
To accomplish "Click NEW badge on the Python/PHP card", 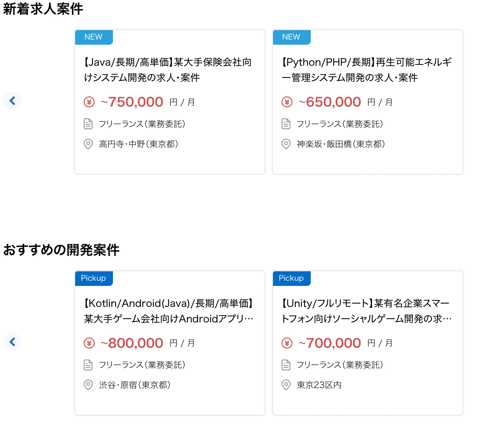I will click(x=292, y=37).
